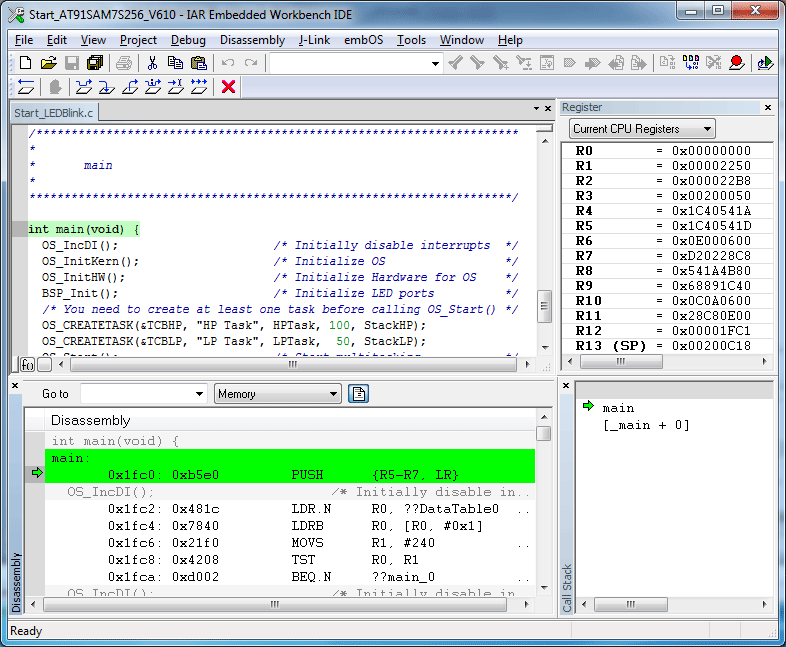This screenshot has height=647, width=786.
Task: Click the Step Into debug icon
Action: [x=106, y=87]
